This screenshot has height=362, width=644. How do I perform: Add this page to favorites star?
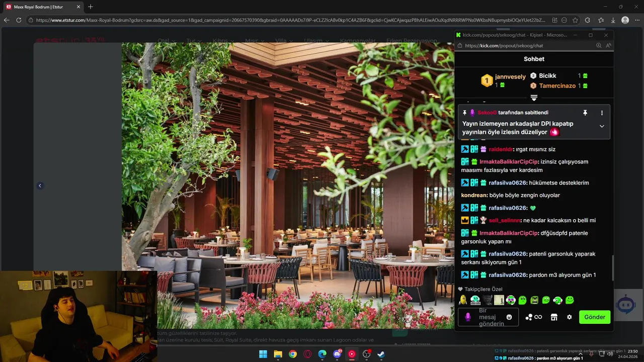[576, 20]
